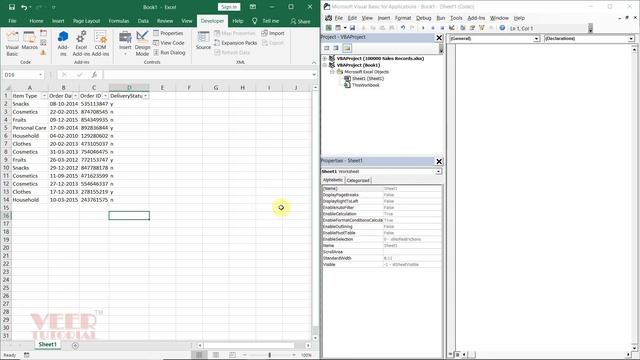Open the XML Source pane
This screenshot has width=640, height=360.
click(x=203, y=41)
